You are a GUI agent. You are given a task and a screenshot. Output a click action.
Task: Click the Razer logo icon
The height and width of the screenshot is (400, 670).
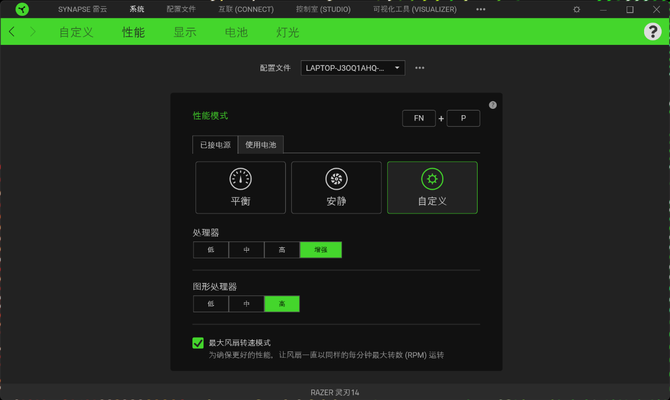pos(22,9)
